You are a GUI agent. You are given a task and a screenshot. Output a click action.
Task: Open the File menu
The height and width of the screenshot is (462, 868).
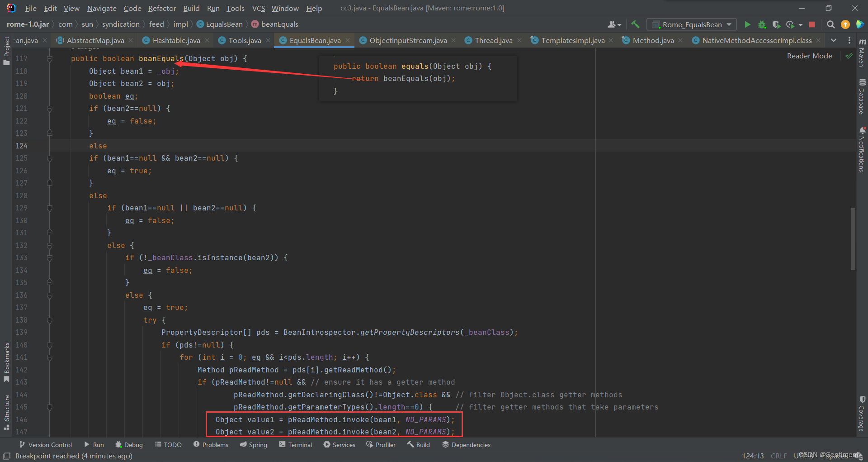click(x=31, y=8)
